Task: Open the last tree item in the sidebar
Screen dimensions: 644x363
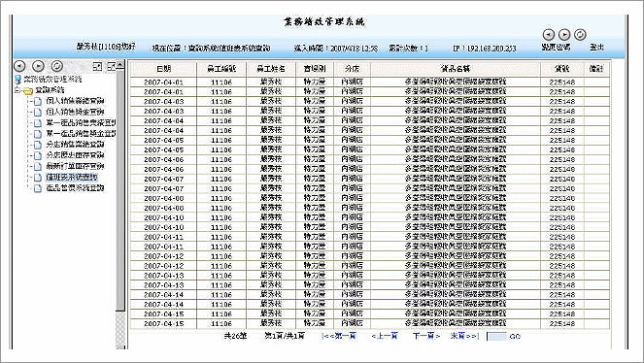Action: pyautogui.click(x=75, y=188)
